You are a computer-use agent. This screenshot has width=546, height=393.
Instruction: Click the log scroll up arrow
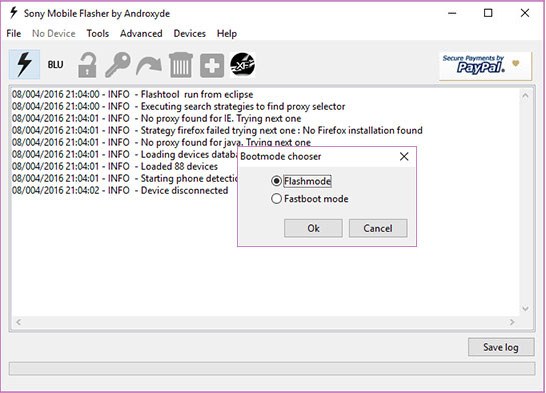[x=525, y=96]
